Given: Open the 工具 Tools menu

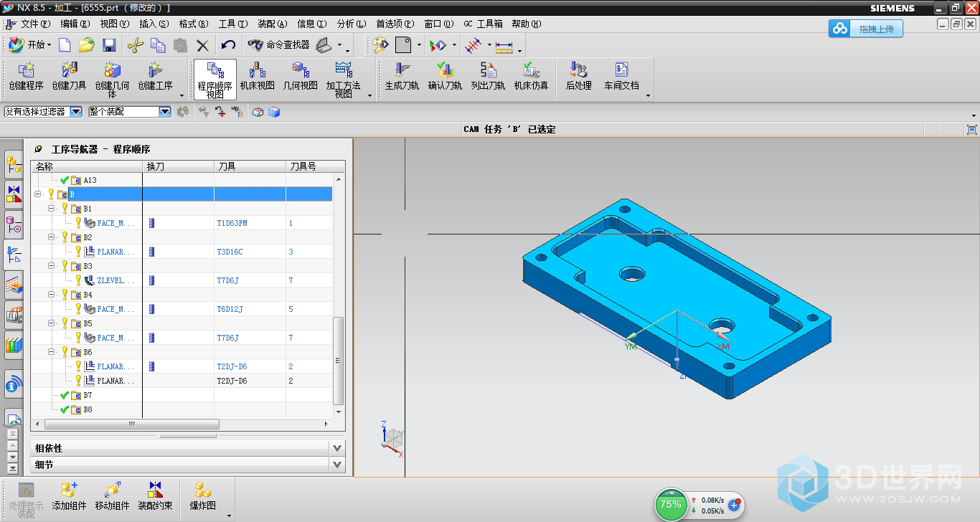Looking at the screenshot, I should [x=232, y=24].
